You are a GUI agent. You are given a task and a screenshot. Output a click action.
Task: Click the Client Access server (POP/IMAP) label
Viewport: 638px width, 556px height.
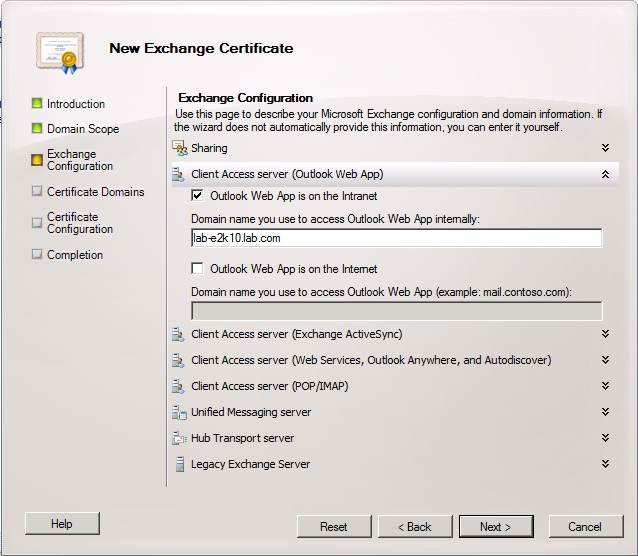coord(270,386)
